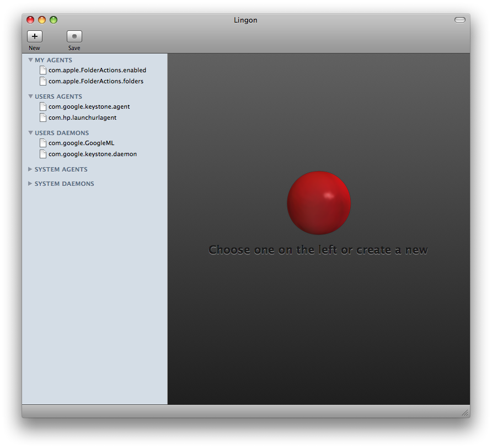Click file icon beside com.hp.launchurlagent

pyautogui.click(x=43, y=118)
